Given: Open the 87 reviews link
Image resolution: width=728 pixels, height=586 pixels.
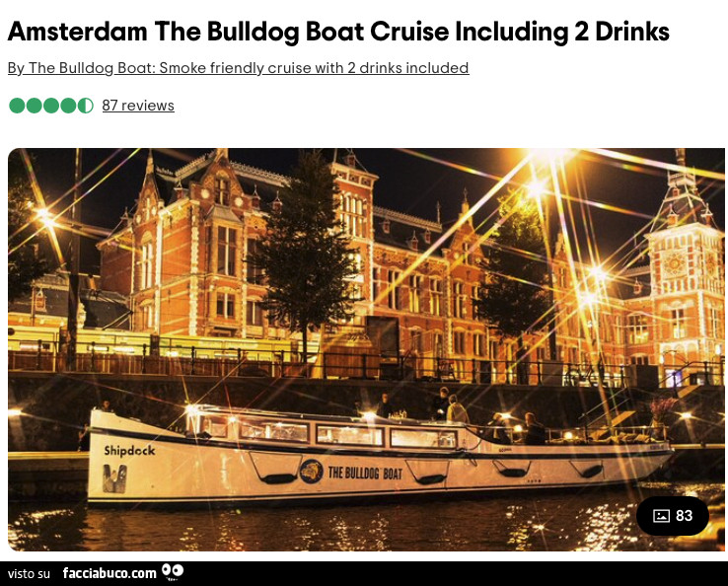Looking at the screenshot, I should pos(138,106).
